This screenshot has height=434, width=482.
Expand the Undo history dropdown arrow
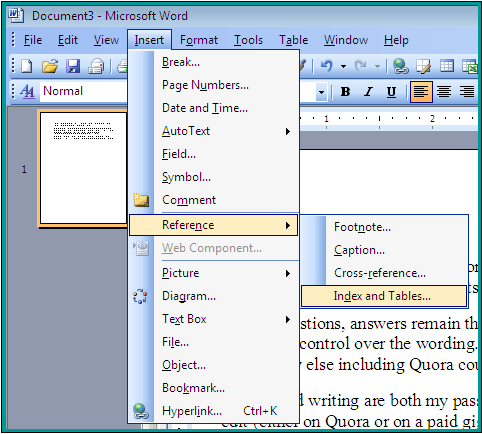click(x=343, y=66)
